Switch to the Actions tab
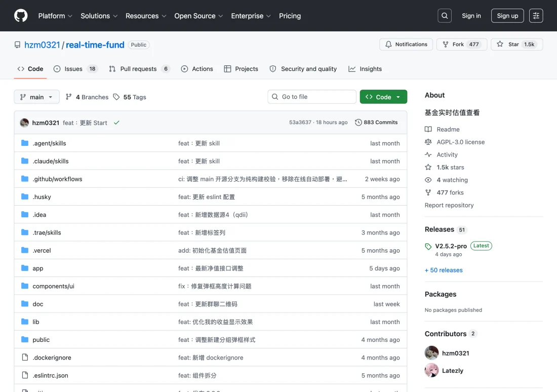 click(x=197, y=68)
